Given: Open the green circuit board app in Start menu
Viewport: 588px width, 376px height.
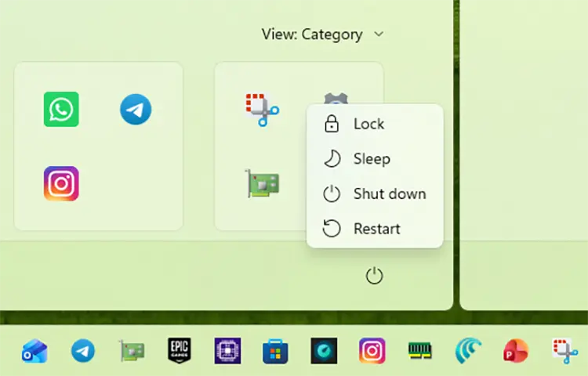Looking at the screenshot, I should tap(262, 183).
